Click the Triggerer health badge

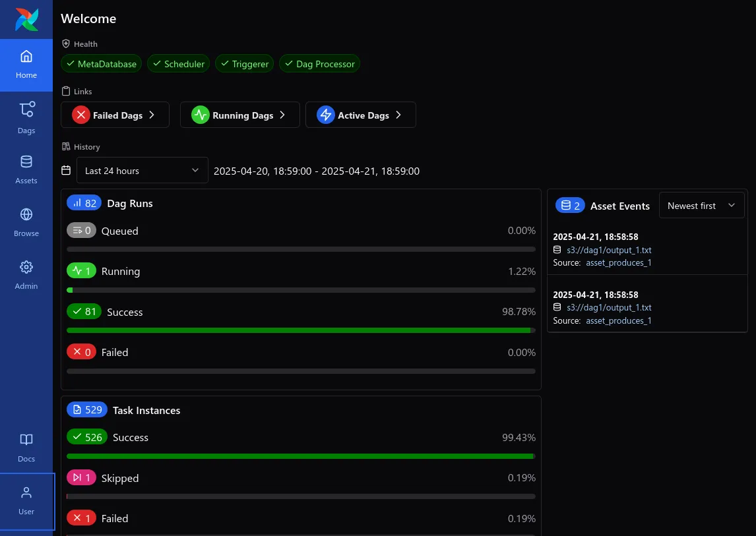click(245, 64)
